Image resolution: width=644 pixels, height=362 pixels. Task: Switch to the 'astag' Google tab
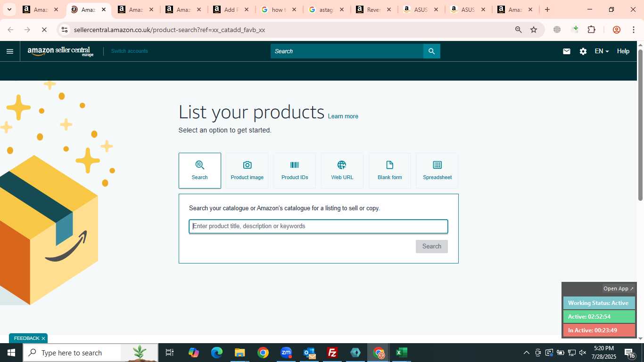326,9
